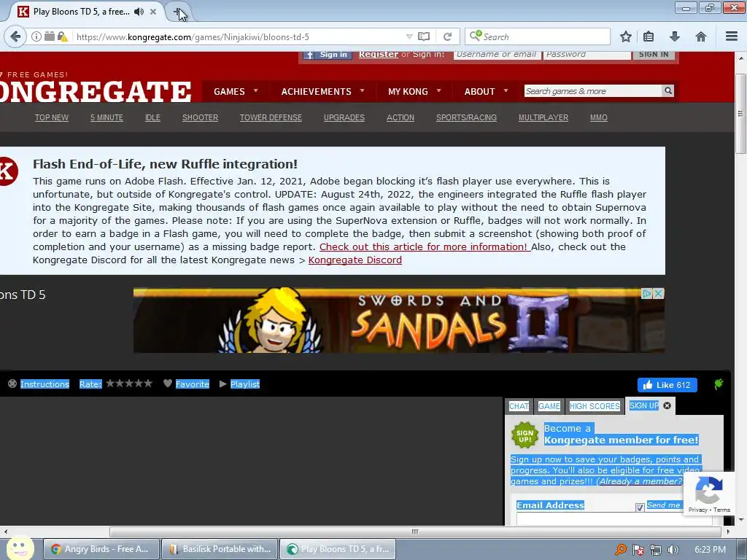Viewport: 747px width, 560px height.
Task: Click the Sign Up green badge icon
Action: pyautogui.click(x=525, y=435)
